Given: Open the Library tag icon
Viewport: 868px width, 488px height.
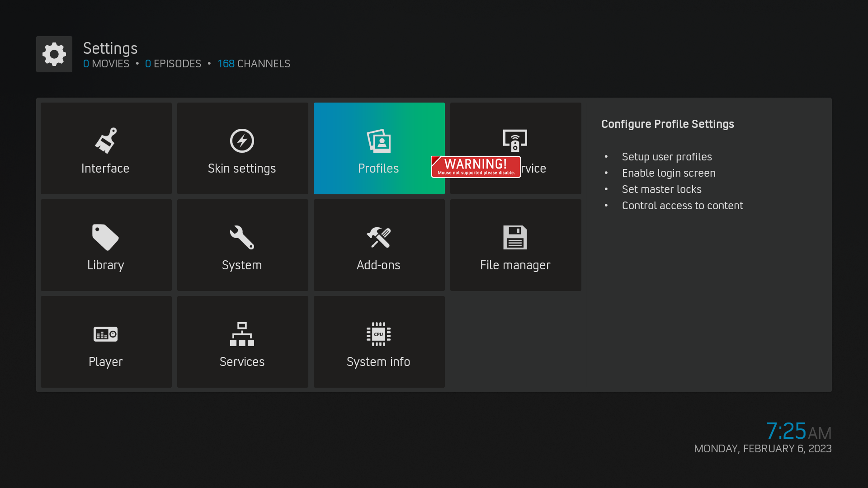Looking at the screenshot, I should pos(105,237).
